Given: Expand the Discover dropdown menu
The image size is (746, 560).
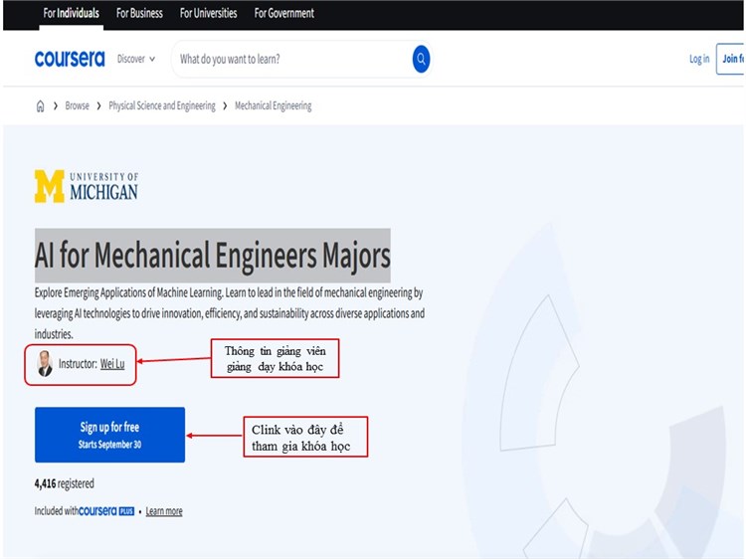Looking at the screenshot, I should coord(136,60).
